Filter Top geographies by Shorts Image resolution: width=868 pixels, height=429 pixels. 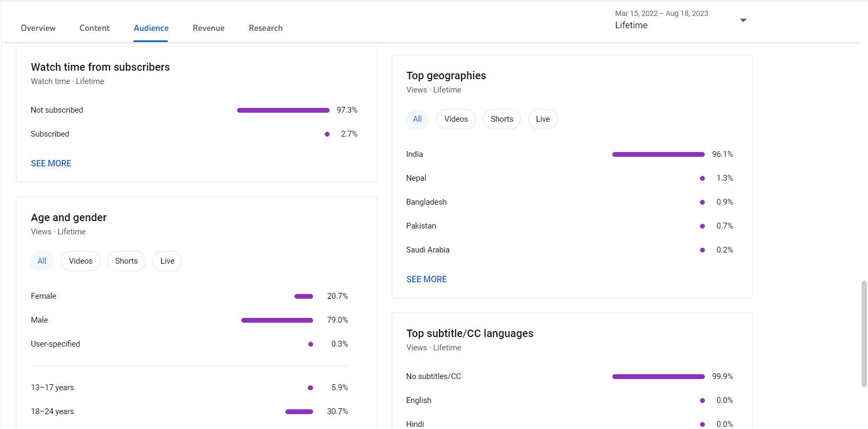501,119
